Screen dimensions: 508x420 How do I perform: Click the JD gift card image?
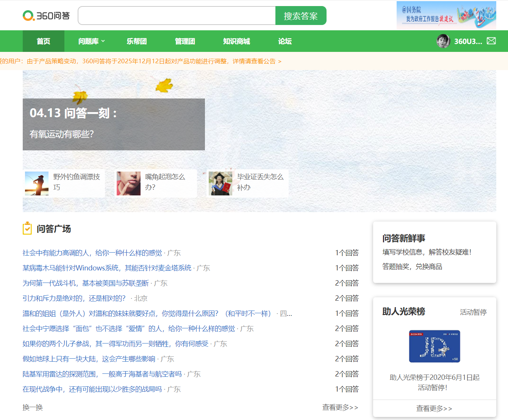[x=435, y=346]
